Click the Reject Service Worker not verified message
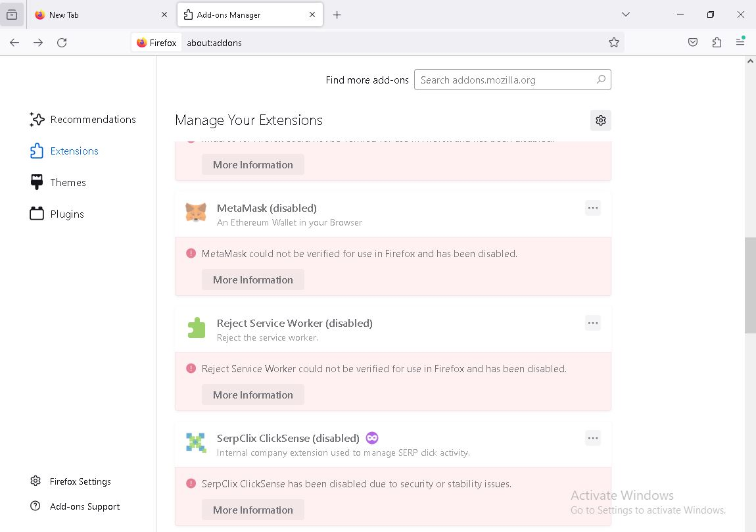Viewport: 756px width, 532px height. tap(384, 369)
